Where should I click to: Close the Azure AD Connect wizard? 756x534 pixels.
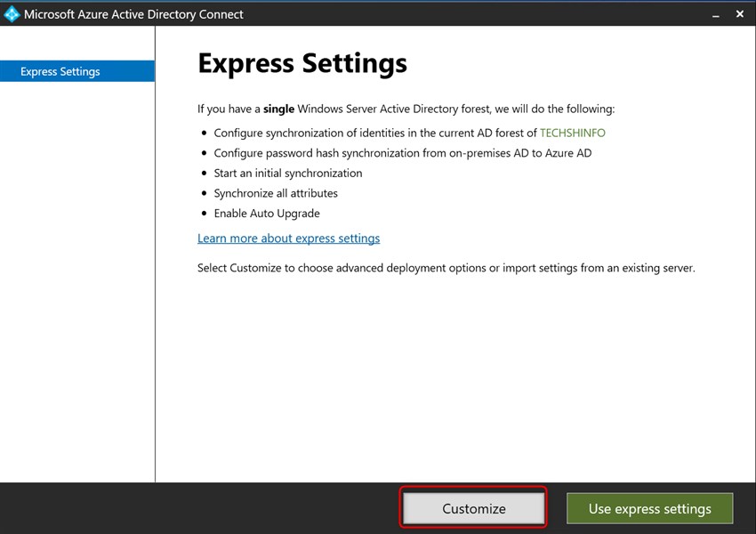(739, 13)
